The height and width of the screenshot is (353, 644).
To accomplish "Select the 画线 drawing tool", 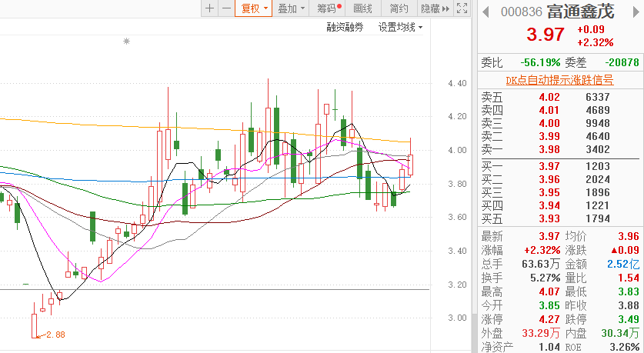I will (362, 8).
